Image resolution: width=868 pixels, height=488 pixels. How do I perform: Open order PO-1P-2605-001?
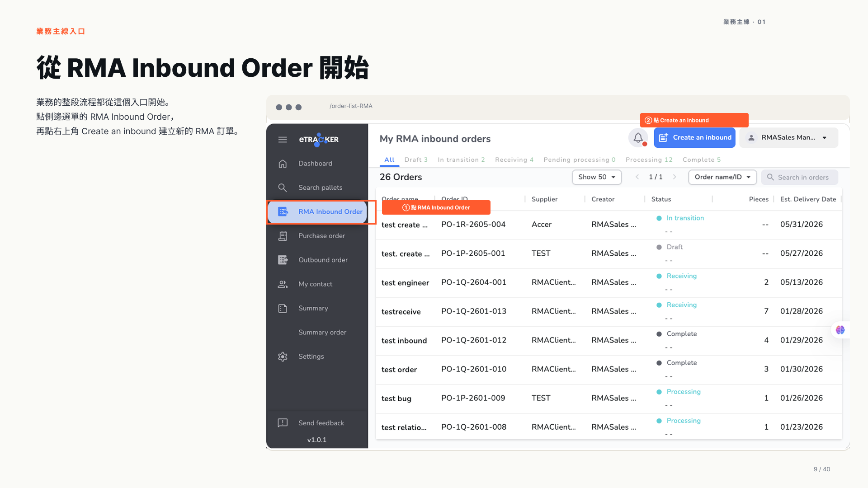tap(473, 253)
